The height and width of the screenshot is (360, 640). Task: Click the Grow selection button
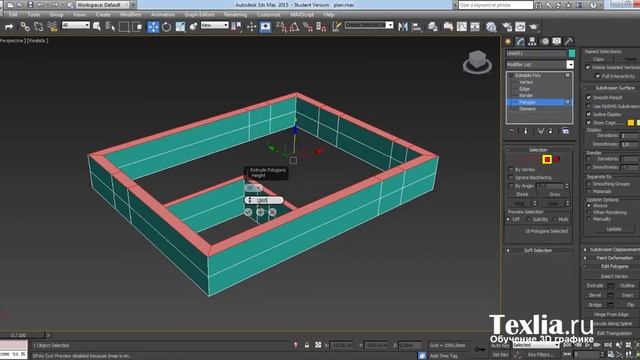click(554, 194)
